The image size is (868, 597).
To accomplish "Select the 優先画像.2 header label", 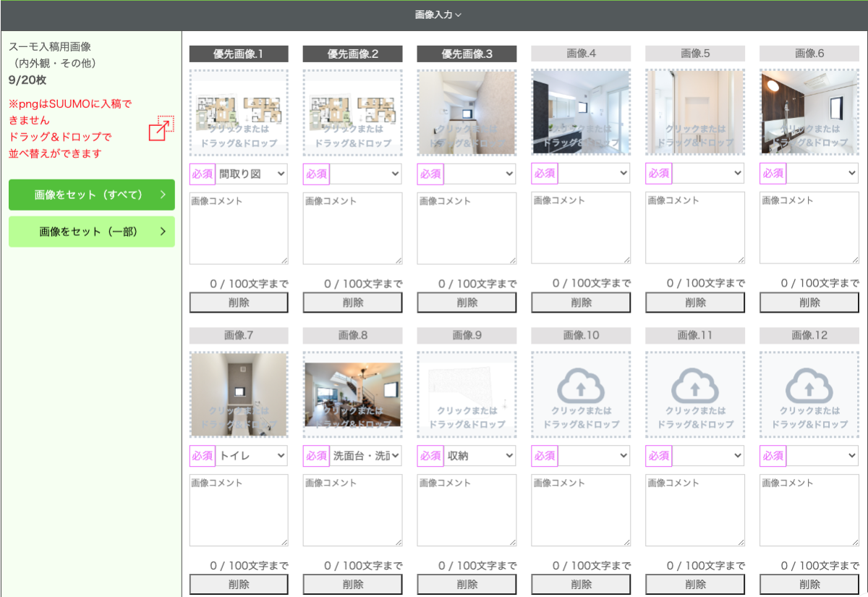I will pyautogui.click(x=353, y=54).
